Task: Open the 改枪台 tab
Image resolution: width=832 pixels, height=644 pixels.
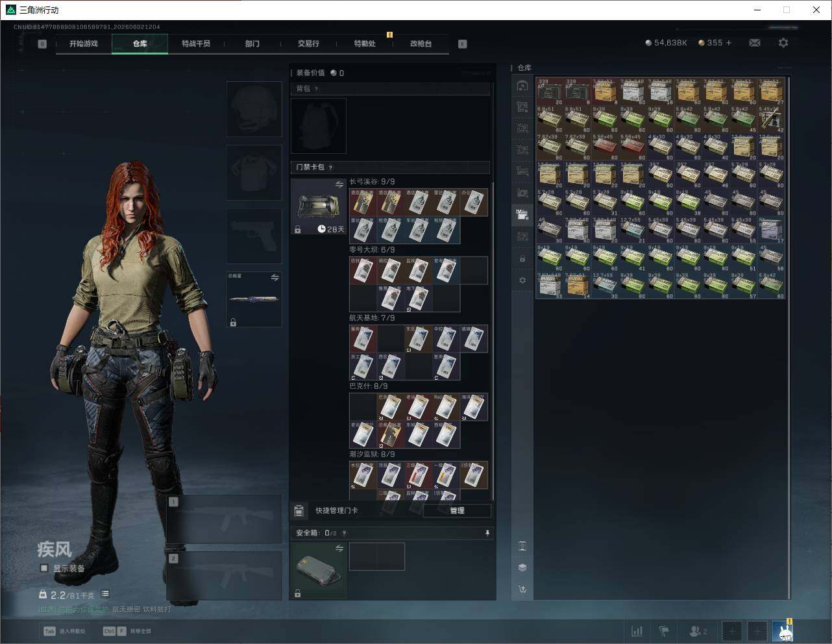Action: click(x=421, y=43)
